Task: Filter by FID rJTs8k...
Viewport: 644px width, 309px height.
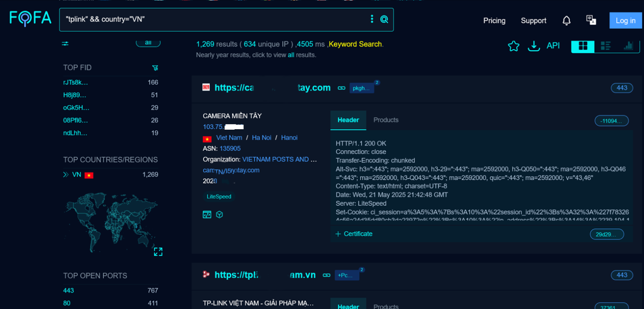Action: [x=75, y=83]
